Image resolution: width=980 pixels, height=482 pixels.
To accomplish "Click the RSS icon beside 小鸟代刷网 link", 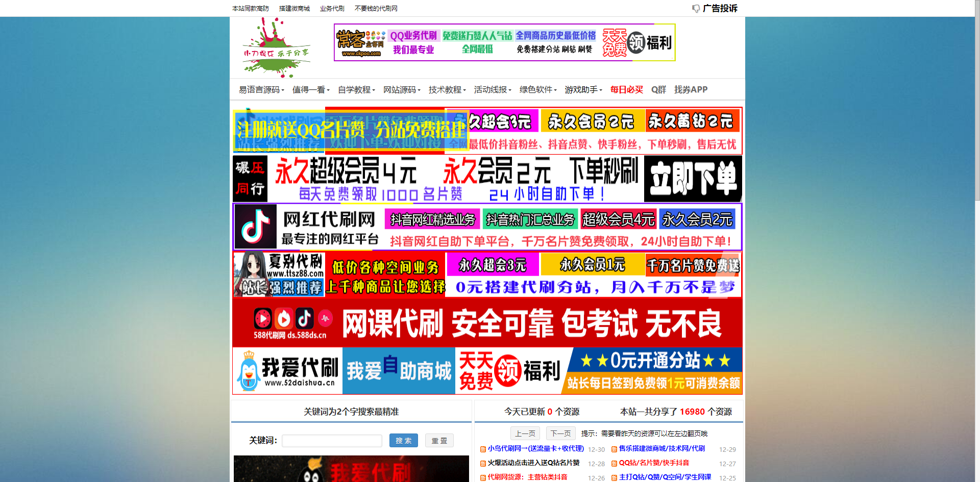I will 483,449.
